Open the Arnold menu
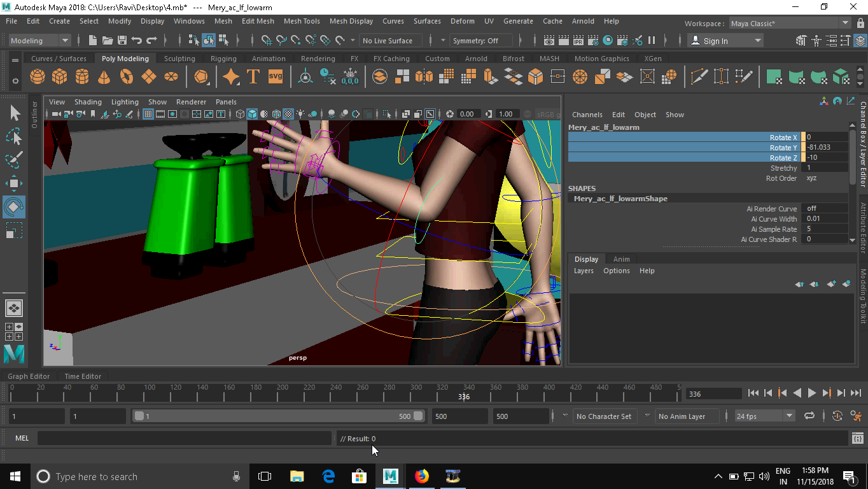This screenshot has width=868, height=489. point(583,21)
